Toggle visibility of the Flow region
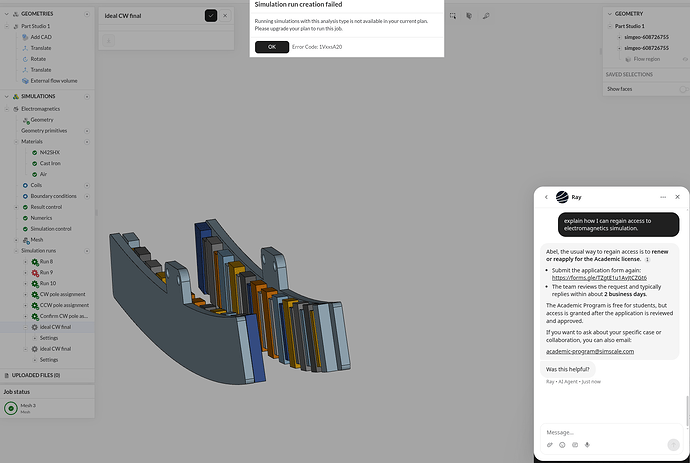This screenshot has height=463, width=690. click(x=685, y=59)
